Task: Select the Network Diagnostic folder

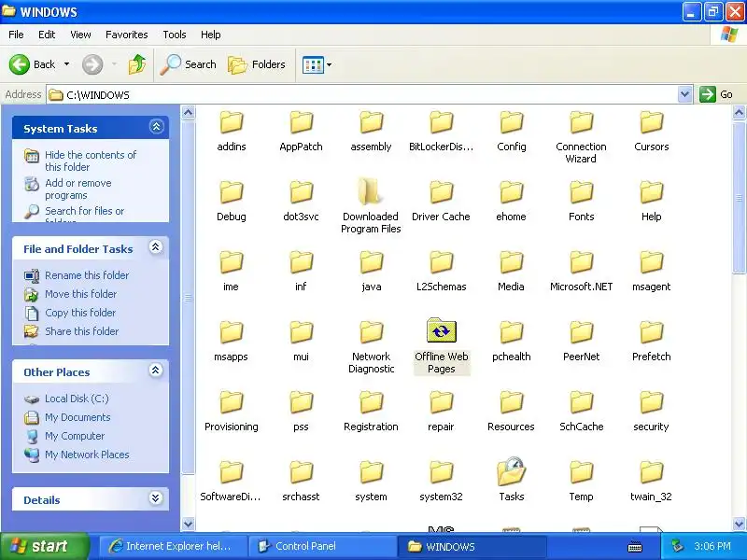Action: tap(371, 346)
